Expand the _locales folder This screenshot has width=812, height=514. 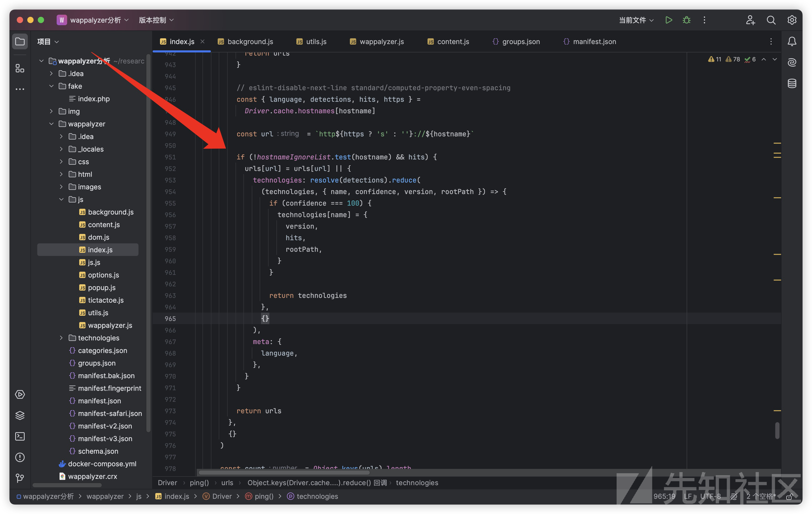coord(61,149)
